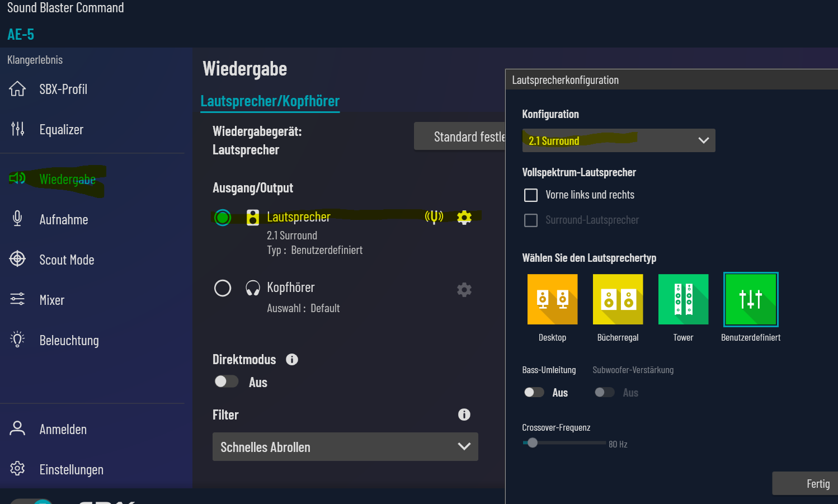Open Kopfhörer settings gear
The width and height of the screenshot is (838, 504).
click(x=464, y=290)
